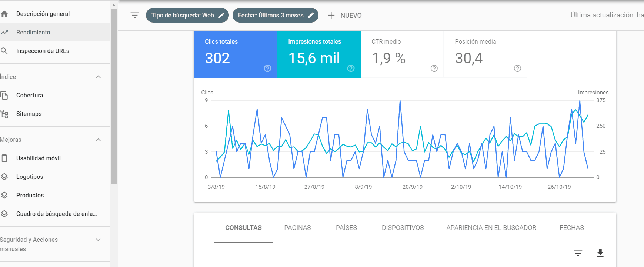Click the 26/10/19 date label on chart axis
644x267 pixels.
pyautogui.click(x=559, y=187)
